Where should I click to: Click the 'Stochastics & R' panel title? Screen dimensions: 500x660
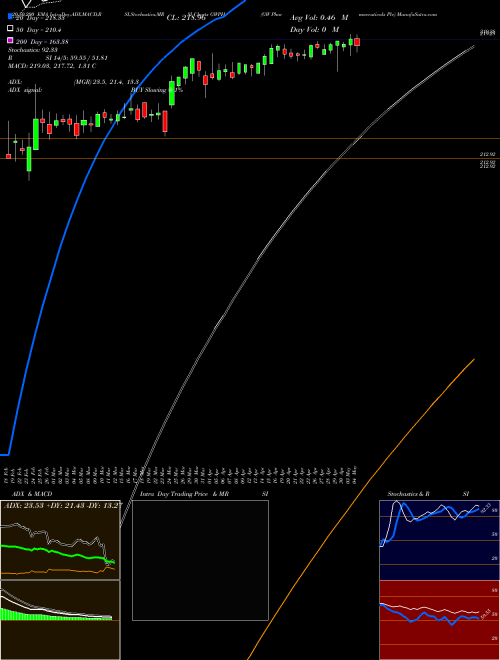coord(409,494)
